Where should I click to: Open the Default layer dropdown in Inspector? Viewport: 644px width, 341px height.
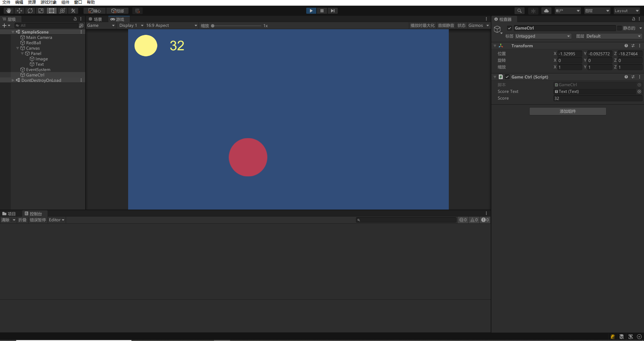point(613,36)
